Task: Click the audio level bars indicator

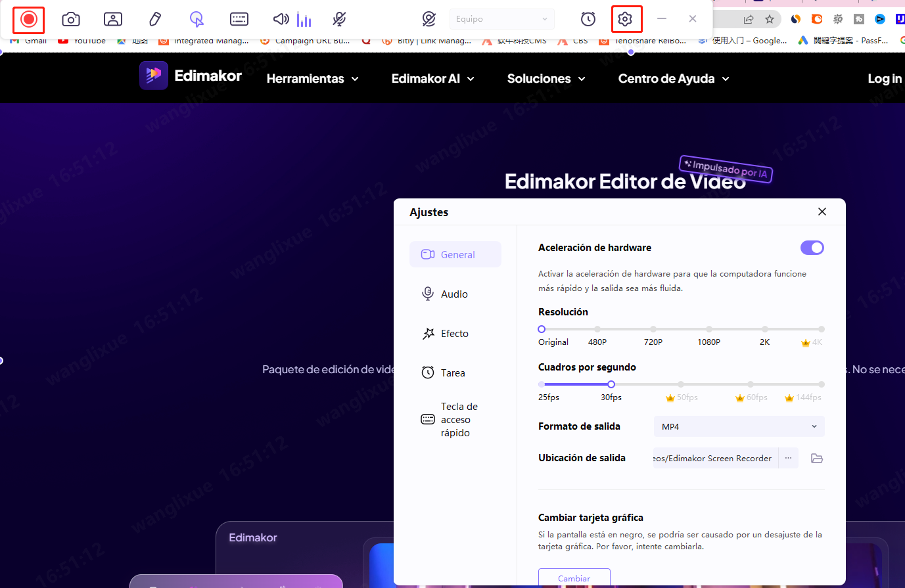Action: pos(304,20)
